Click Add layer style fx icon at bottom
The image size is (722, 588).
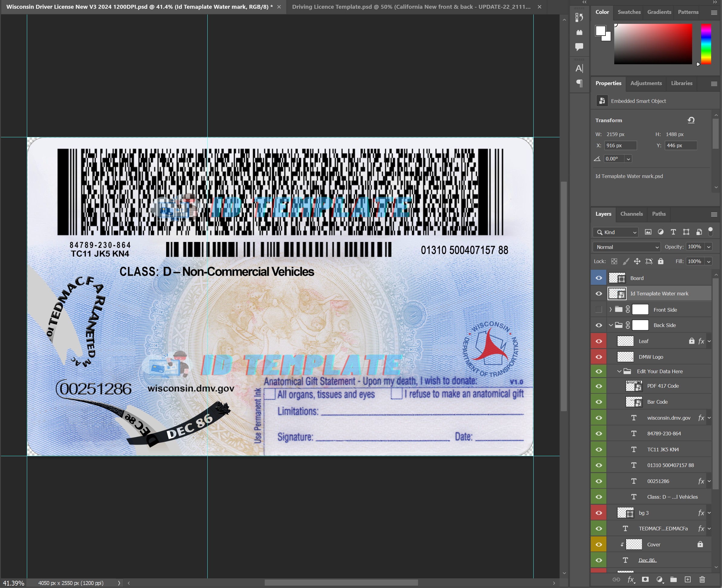pyautogui.click(x=631, y=579)
